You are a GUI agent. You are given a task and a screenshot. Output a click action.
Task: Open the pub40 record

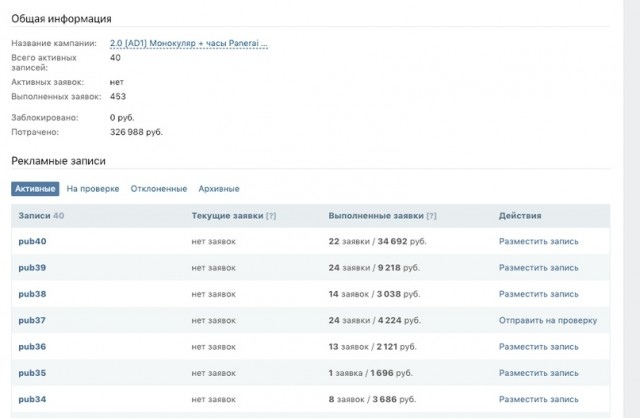click(32, 241)
